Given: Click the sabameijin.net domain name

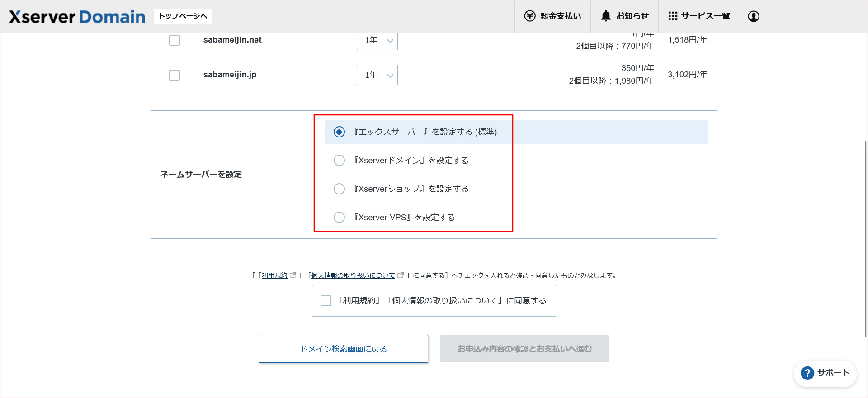Looking at the screenshot, I should point(232,40).
